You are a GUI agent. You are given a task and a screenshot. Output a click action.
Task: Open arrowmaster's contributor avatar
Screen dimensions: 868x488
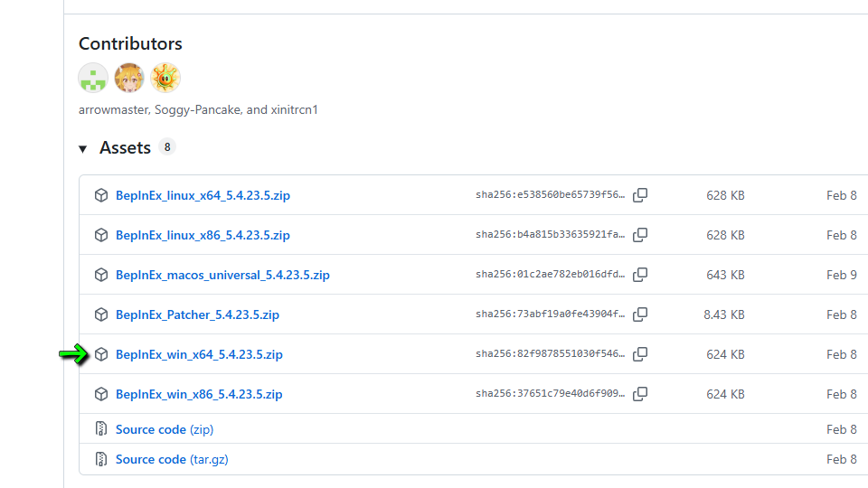(x=93, y=78)
